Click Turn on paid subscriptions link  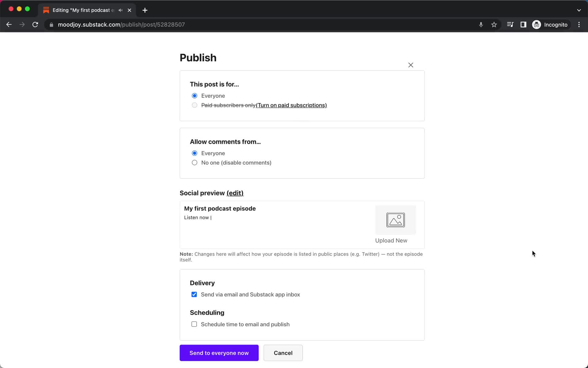291,105
